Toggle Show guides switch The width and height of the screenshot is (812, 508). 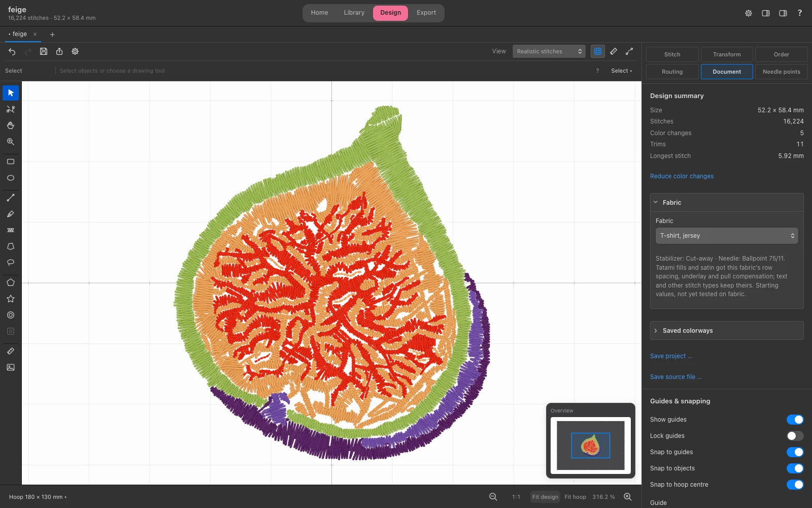coord(795,420)
